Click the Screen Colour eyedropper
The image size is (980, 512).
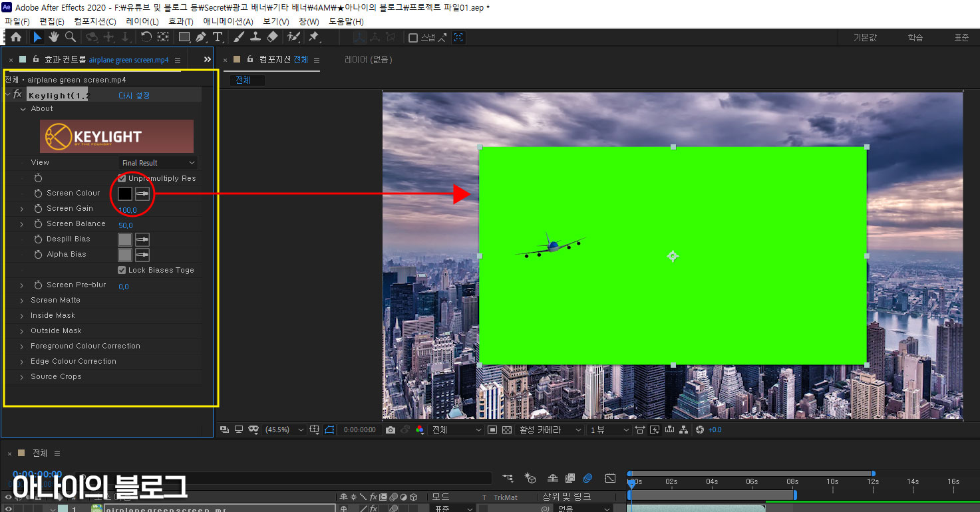coord(142,193)
